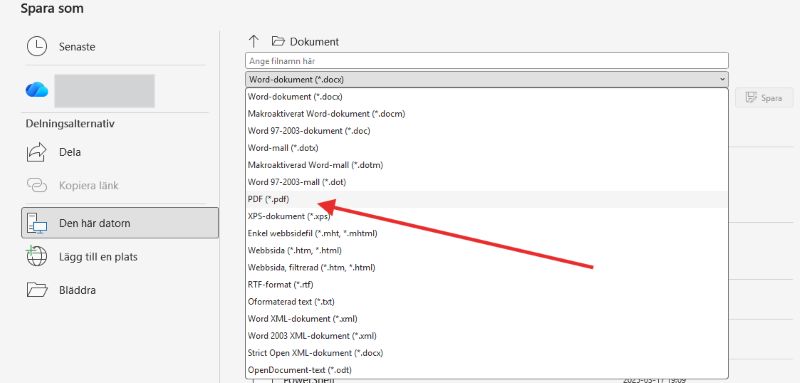Click the computer icon beside Den här datorn
Image resolution: width=800 pixels, height=383 pixels.
[37, 223]
